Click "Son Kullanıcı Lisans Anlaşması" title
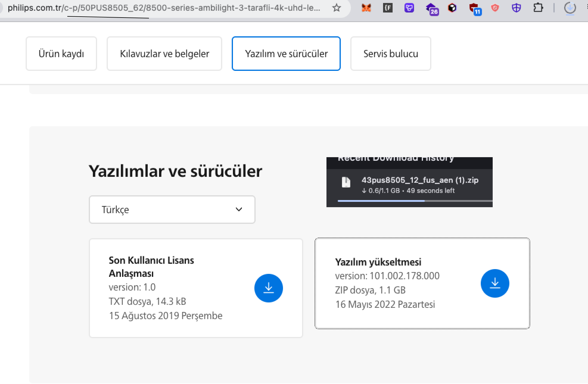 coord(151,267)
